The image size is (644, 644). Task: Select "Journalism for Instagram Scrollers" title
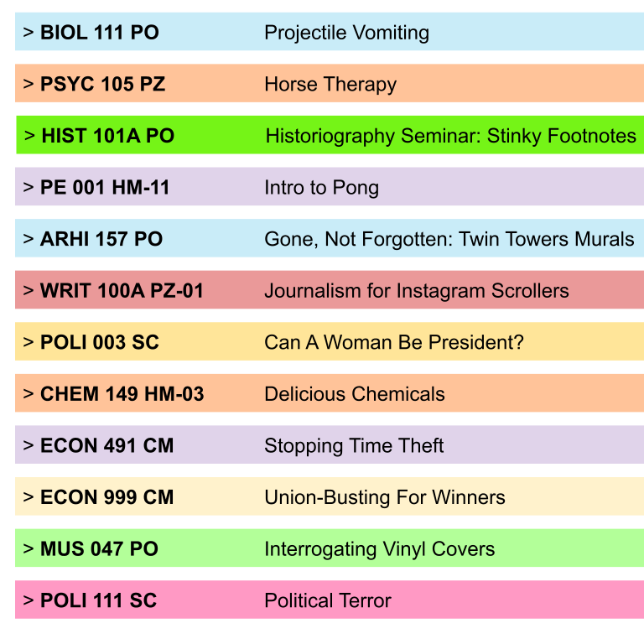[x=416, y=291]
